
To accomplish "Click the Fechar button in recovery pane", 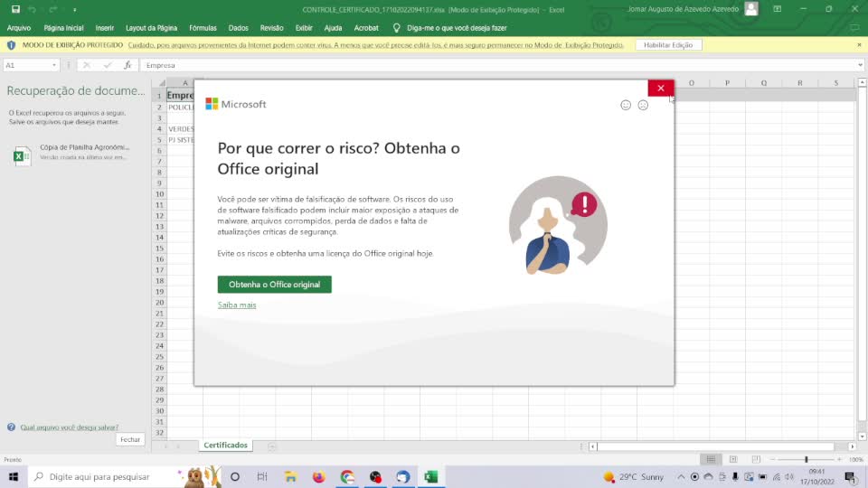I will (x=130, y=439).
